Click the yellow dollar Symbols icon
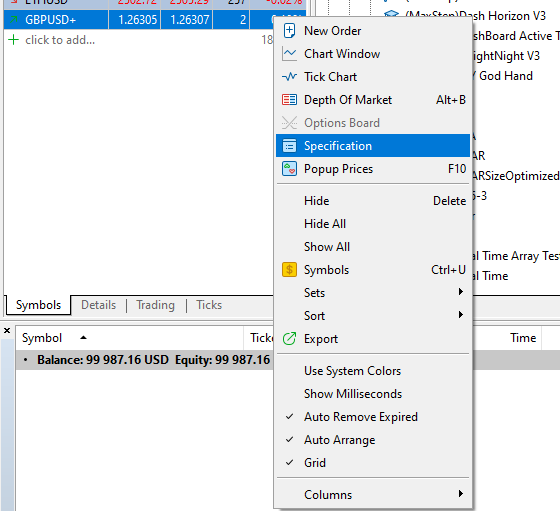This screenshot has width=560, height=511. [x=289, y=270]
